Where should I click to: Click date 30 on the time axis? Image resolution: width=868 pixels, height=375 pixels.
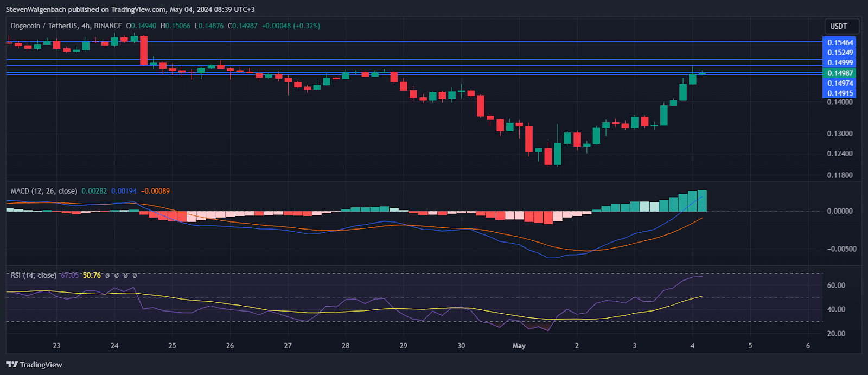461,346
